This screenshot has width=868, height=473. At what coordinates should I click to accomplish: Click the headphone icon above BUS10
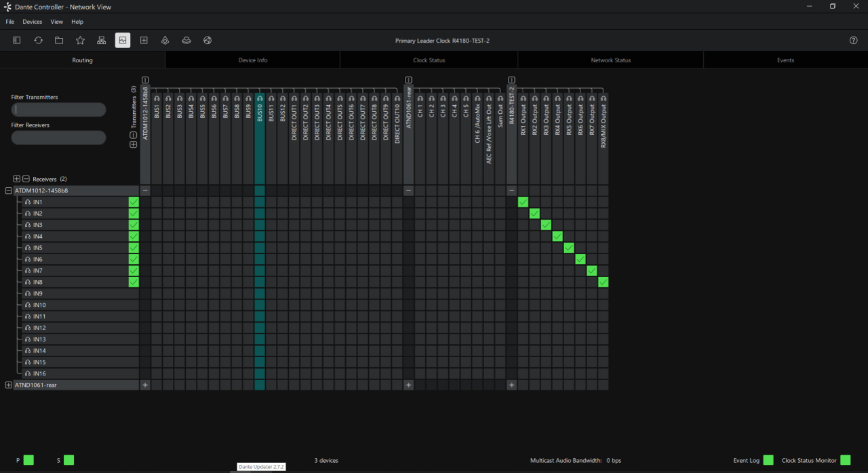click(x=260, y=98)
